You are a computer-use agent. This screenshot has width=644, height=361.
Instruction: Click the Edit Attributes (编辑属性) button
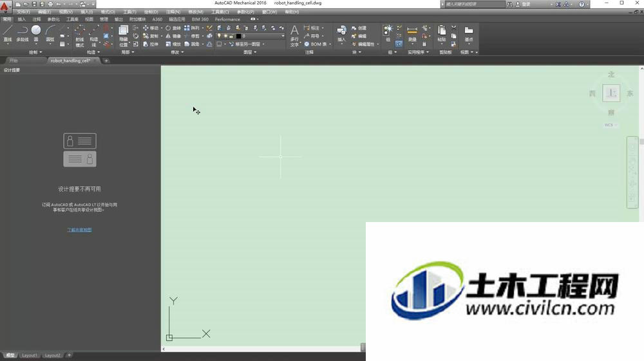coord(363,44)
